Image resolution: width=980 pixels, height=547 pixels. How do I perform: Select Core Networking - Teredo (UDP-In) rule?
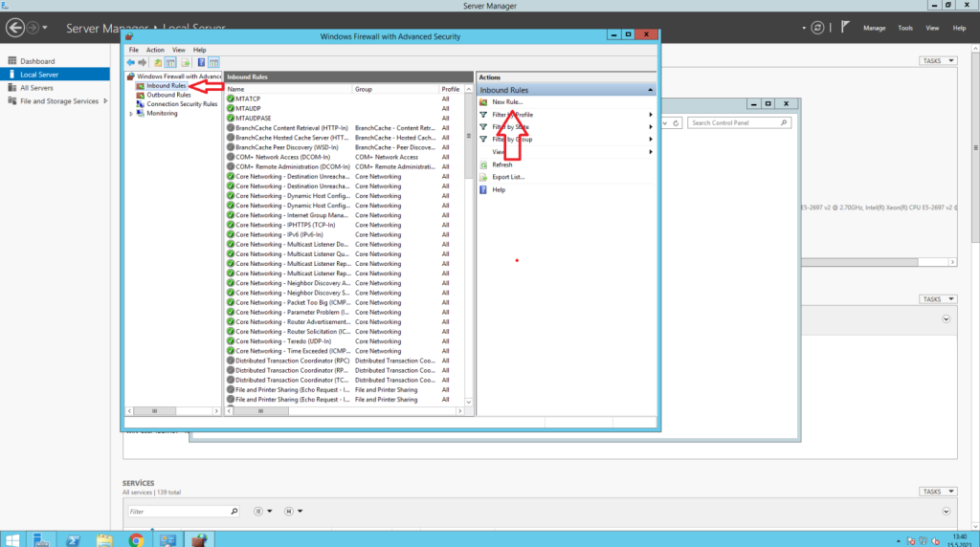pyautogui.click(x=345, y=341)
